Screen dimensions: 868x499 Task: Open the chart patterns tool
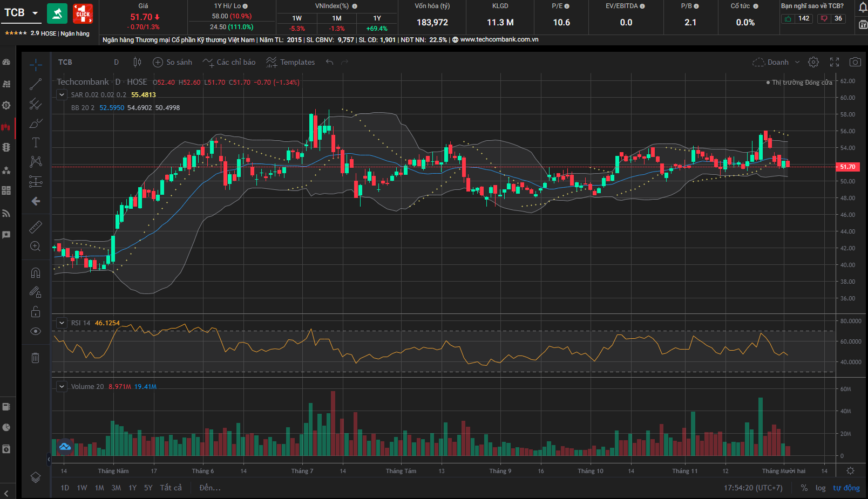(36, 162)
